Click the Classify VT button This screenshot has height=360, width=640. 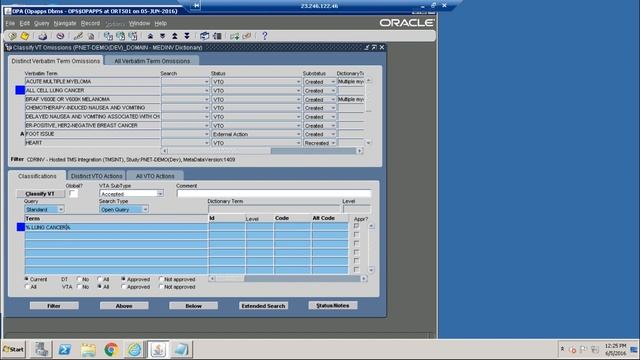point(40,194)
